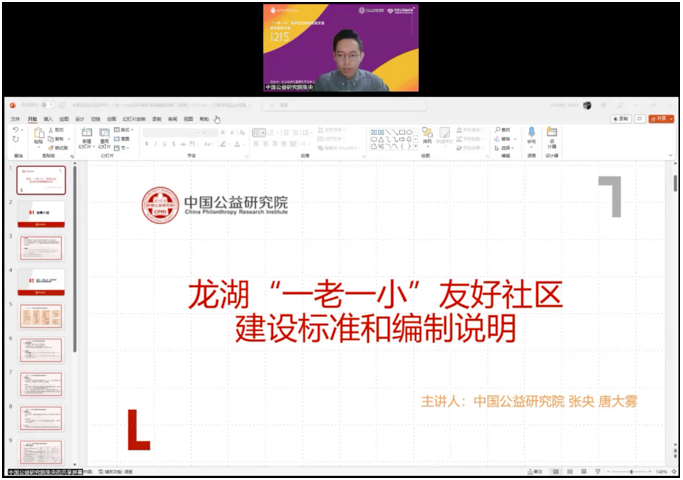This screenshot has height=480, width=683.
Task: Click the Dictate (听写) microphone icon
Action: tap(531, 132)
